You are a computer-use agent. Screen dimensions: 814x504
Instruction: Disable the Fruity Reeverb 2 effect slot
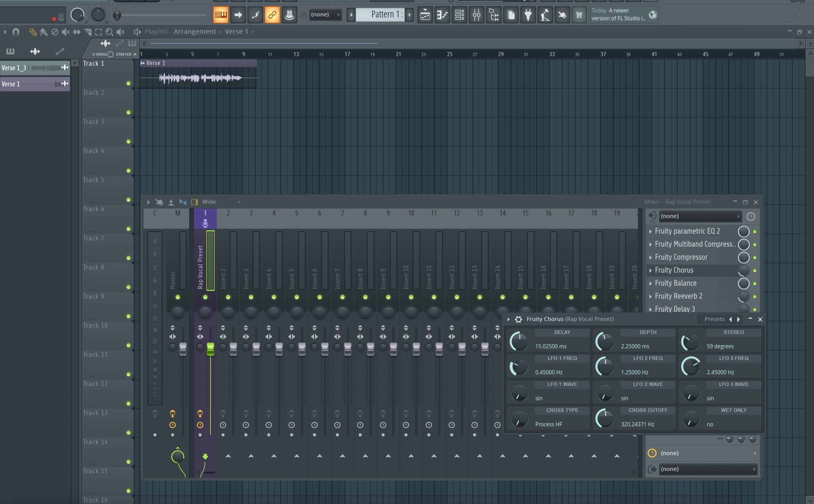tap(755, 296)
